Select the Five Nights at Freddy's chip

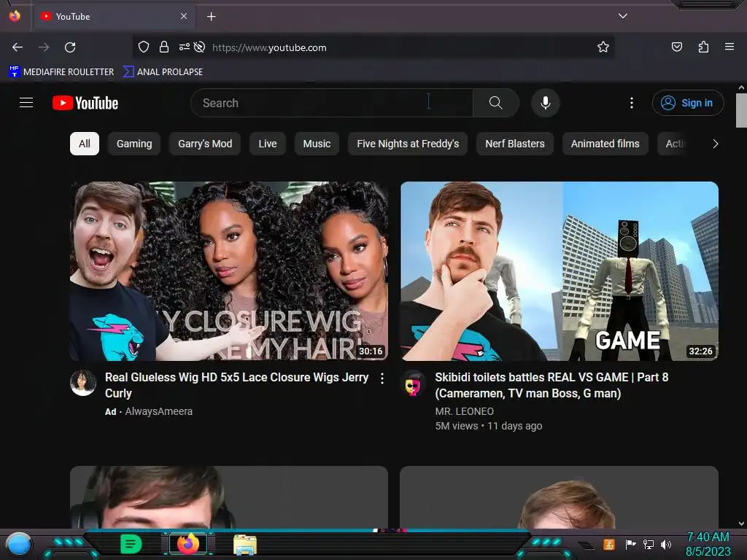tap(408, 144)
